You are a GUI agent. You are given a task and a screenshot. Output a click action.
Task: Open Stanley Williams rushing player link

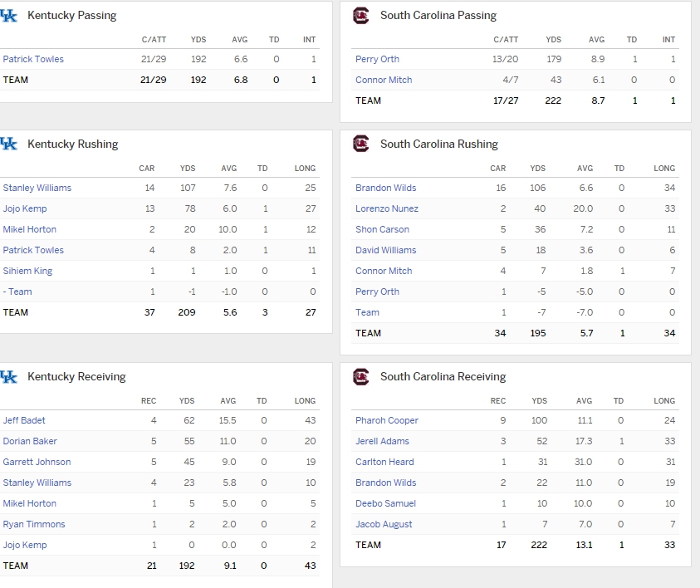(x=37, y=188)
